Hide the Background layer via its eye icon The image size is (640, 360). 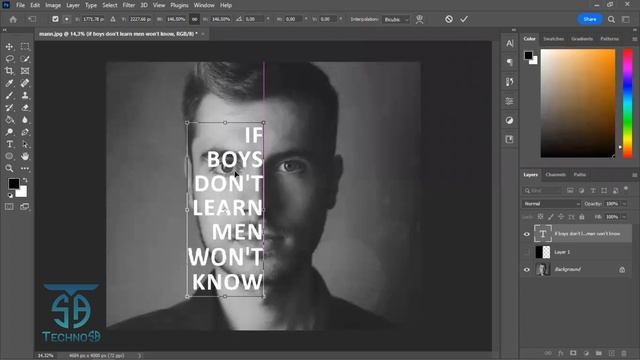[x=527, y=269]
